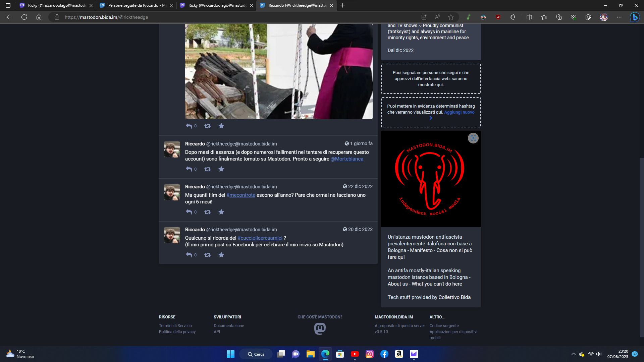Open weather widget showing 18°C Nuvoloso

(20, 354)
